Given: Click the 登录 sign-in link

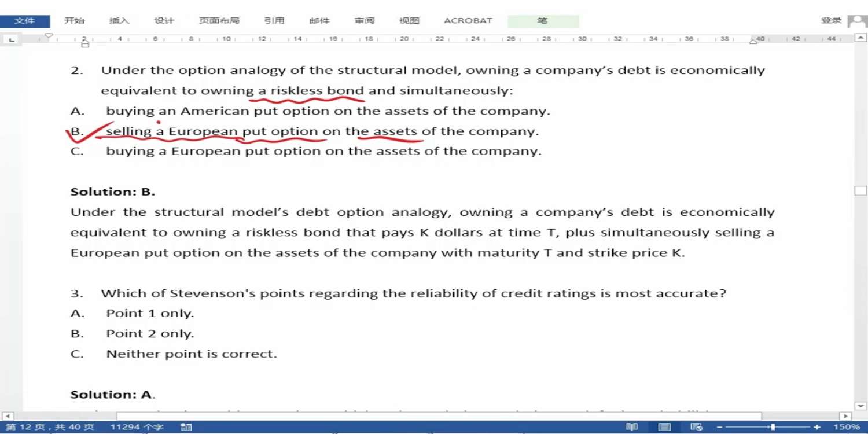Looking at the screenshot, I should [831, 20].
